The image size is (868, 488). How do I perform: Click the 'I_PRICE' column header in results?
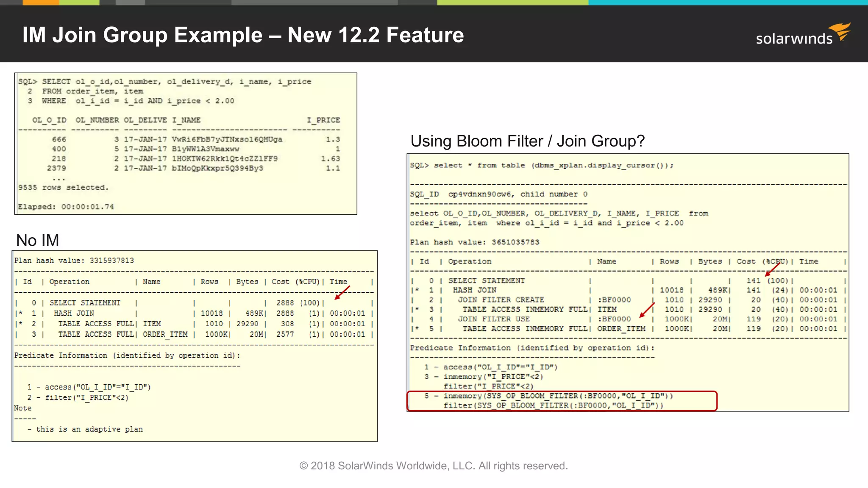point(323,120)
